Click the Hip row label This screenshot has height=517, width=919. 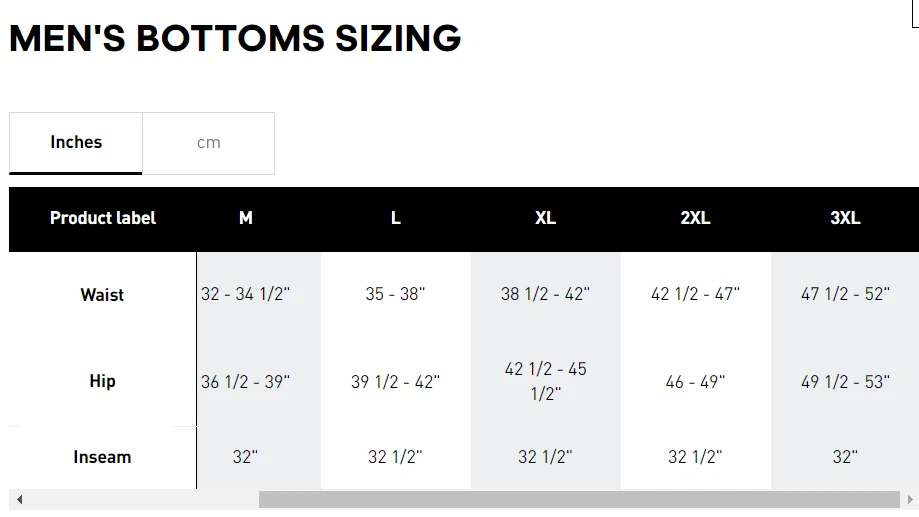coord(102,381)
